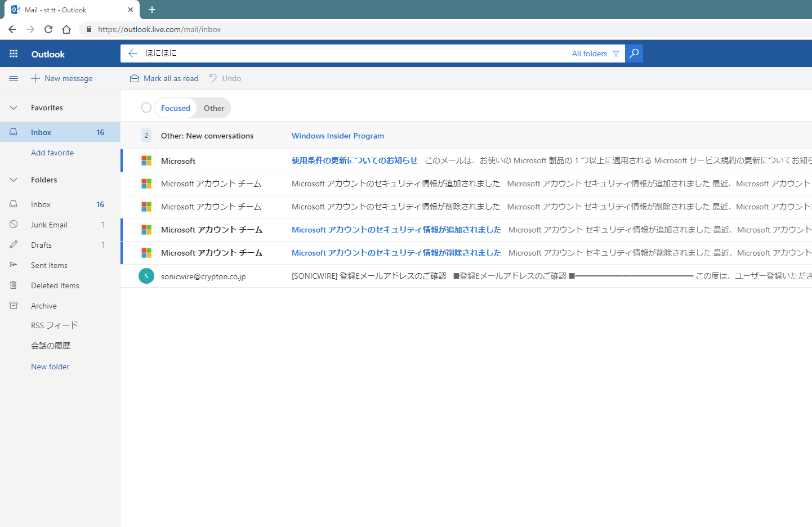Screen dimensions: 812x527
Task: Open the Junk Email folder
Action: click(x=60, y=225)
